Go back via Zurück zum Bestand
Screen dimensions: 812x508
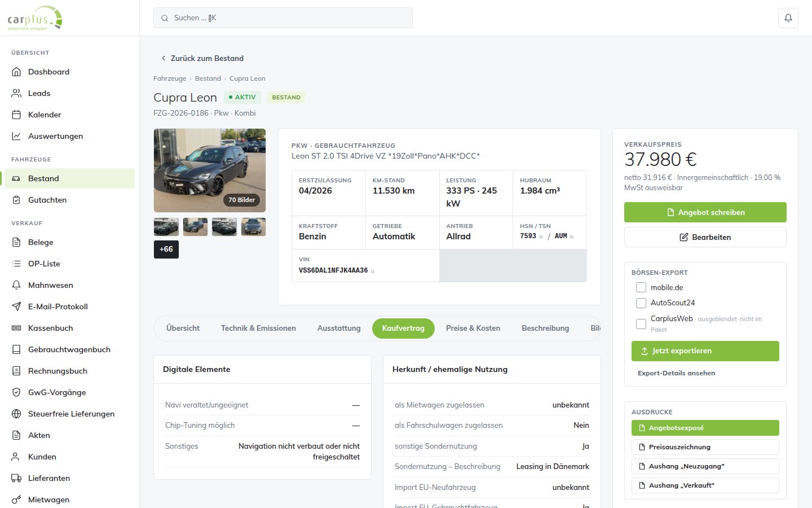202,58
